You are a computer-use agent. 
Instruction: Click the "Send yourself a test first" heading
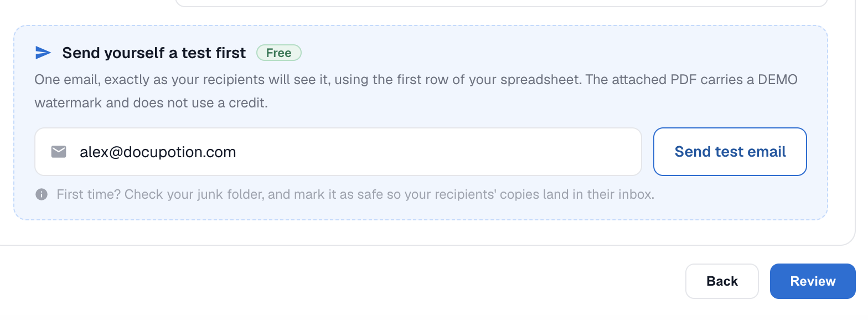coord(154,53)
